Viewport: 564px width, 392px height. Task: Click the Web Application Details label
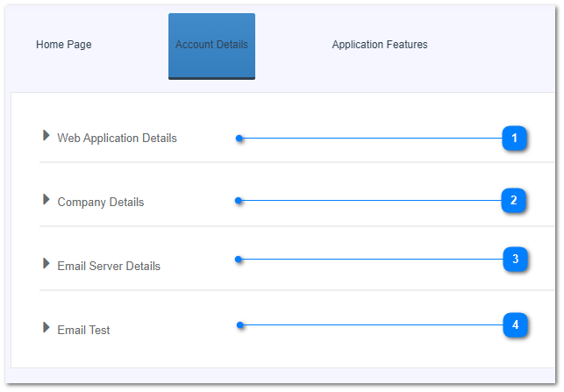click(x=117, y=138)
